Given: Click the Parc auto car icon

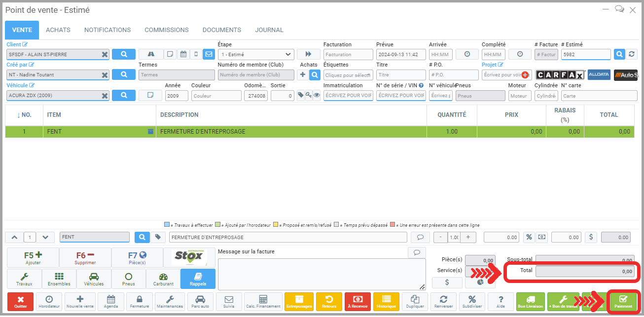Looking at the screenshot, I should pos(200,302).
